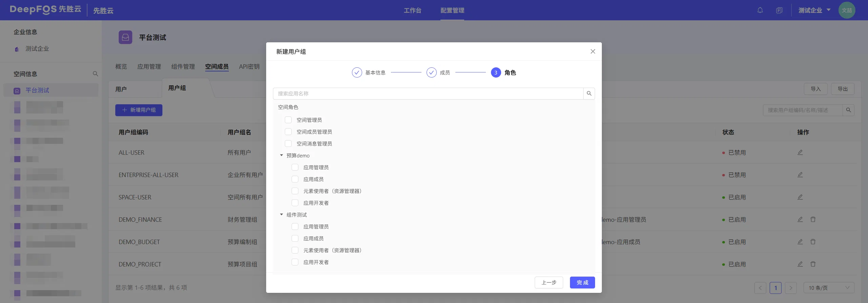
Task: Edit the ENTERPRISE-ALL-USER row
Action: click(x=800, y=175)
